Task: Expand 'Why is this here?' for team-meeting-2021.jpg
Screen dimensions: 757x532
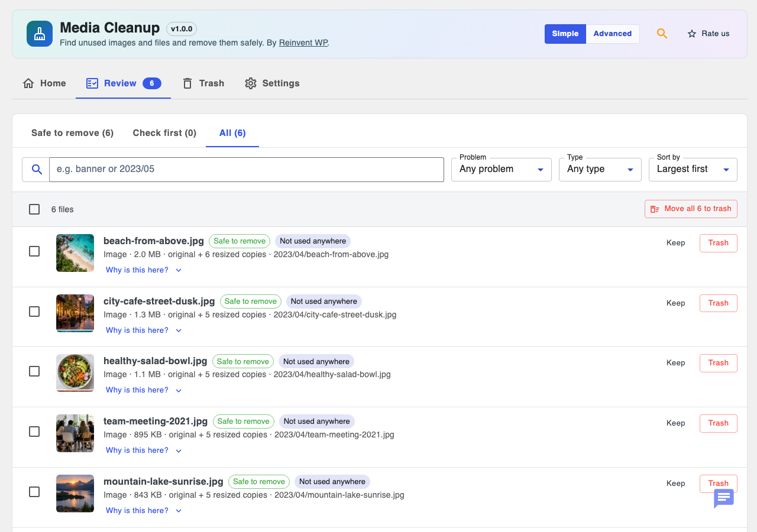Action: (x=144, y=450)
